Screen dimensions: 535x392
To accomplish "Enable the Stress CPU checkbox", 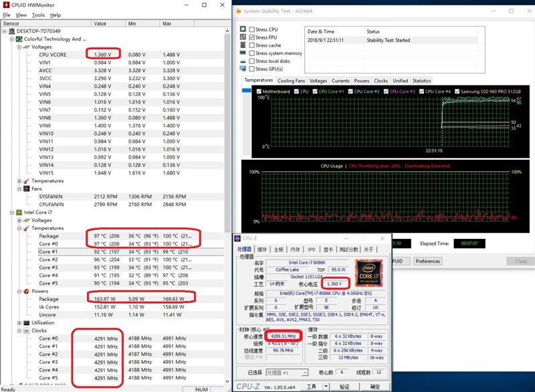I will pos(252,29).
